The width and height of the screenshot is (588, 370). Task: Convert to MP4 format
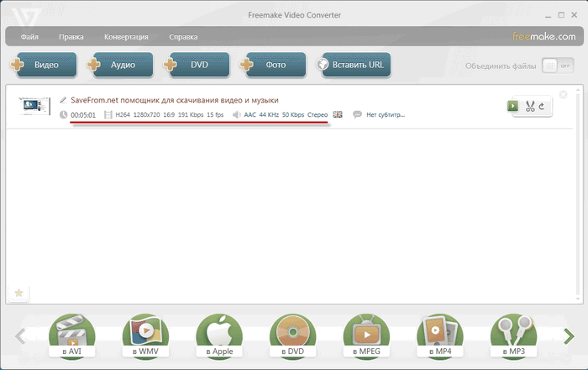(440, 336)
